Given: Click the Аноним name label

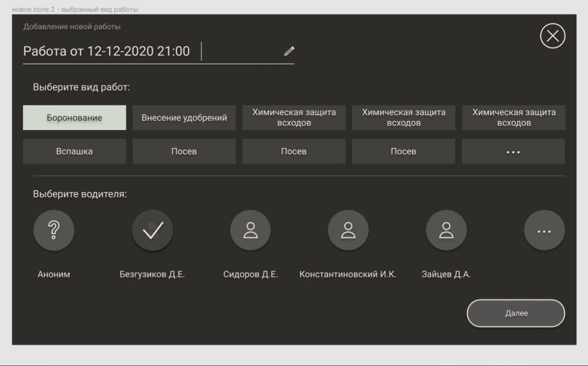Looking at the screenshot, I should coord(54,274).
